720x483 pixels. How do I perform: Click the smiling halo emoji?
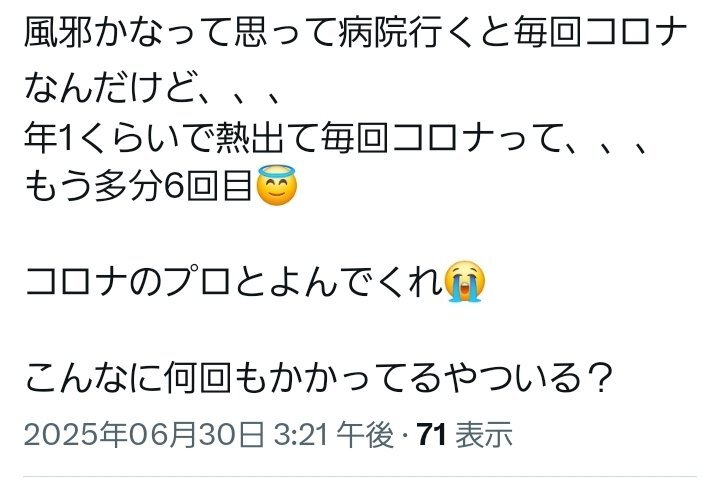click(276, 185)
